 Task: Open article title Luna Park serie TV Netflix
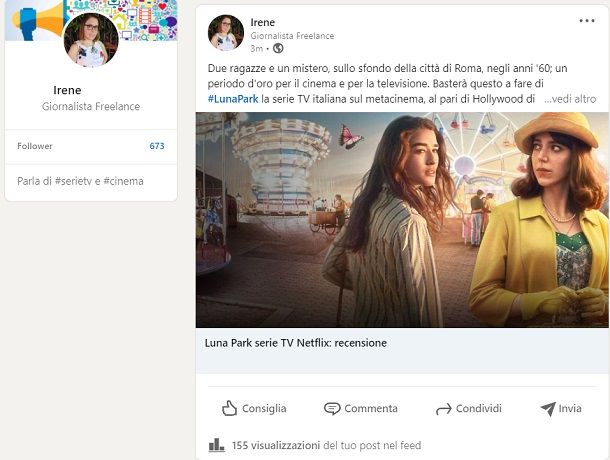coord(296,343)
